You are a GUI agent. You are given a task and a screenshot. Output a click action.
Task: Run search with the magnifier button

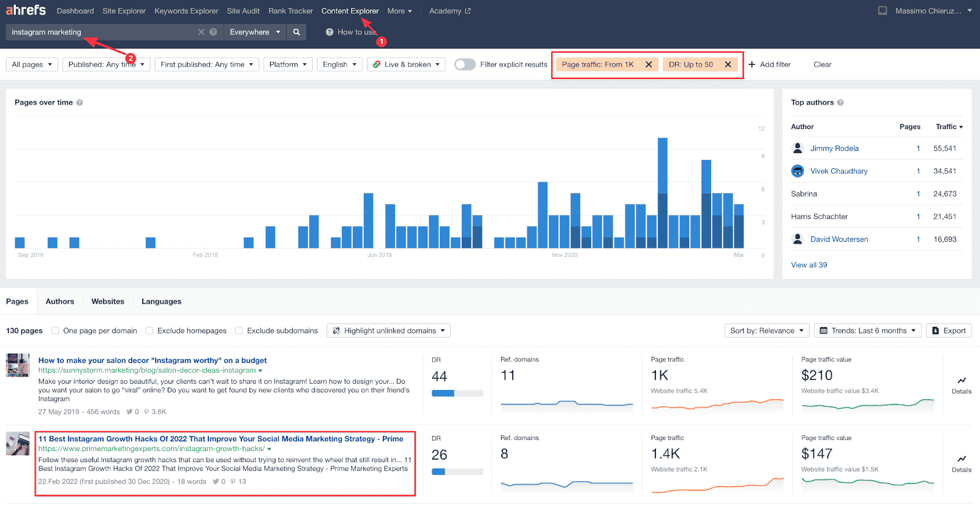pyautogui.click(x=296, y=32)
